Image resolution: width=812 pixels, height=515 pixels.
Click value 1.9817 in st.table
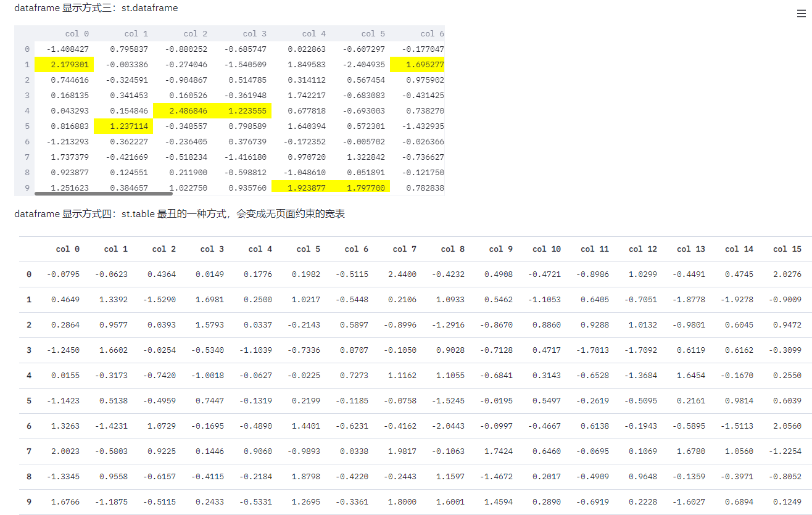click(x=402, y=451)
